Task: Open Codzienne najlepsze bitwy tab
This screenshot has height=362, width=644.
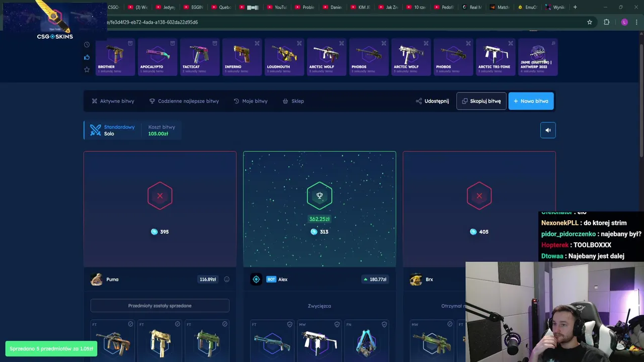Action: (x=184, y=101)
